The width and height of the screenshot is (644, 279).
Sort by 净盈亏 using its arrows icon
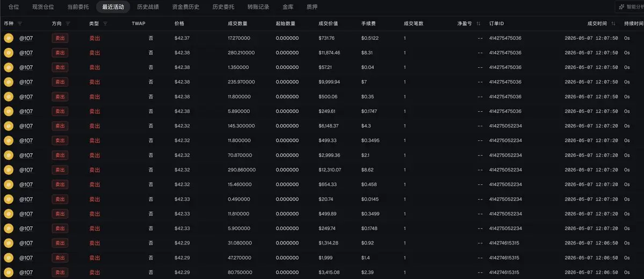479,24
